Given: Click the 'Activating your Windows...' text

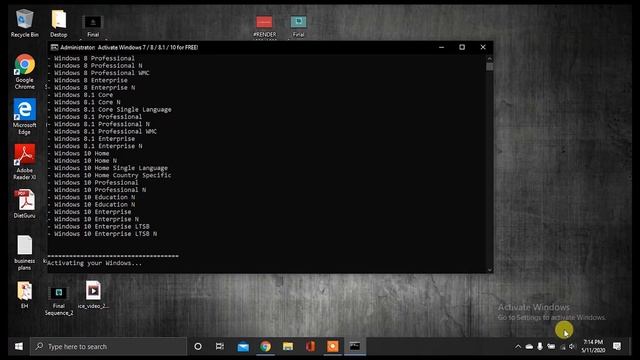Looking at the screenshot, I should click(95, 263).
